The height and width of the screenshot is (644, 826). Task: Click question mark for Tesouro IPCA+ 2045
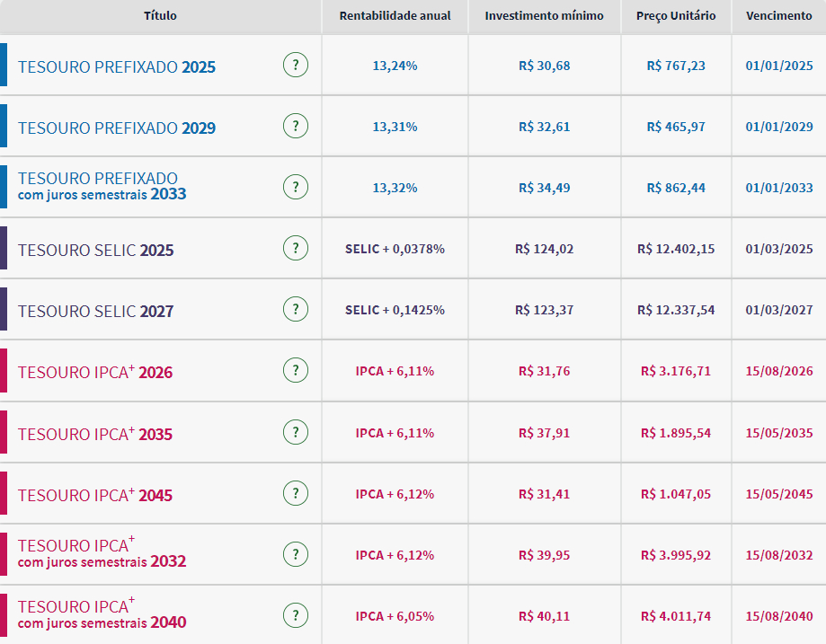click(x=296, y=493)
